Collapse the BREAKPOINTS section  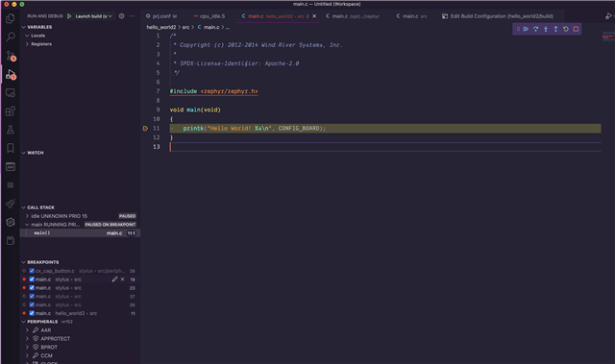[x=23, y=262]
